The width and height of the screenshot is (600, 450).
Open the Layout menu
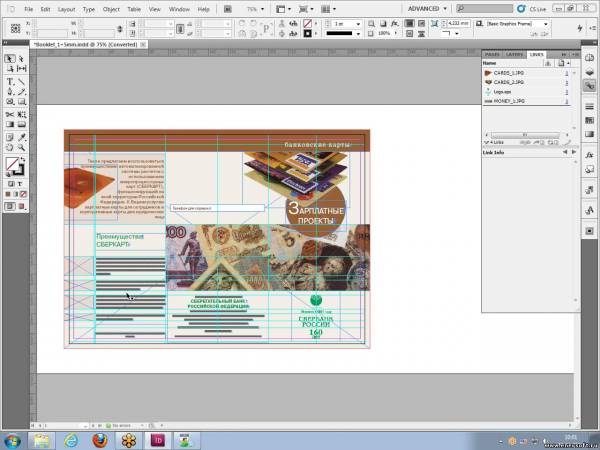point(66,9)
